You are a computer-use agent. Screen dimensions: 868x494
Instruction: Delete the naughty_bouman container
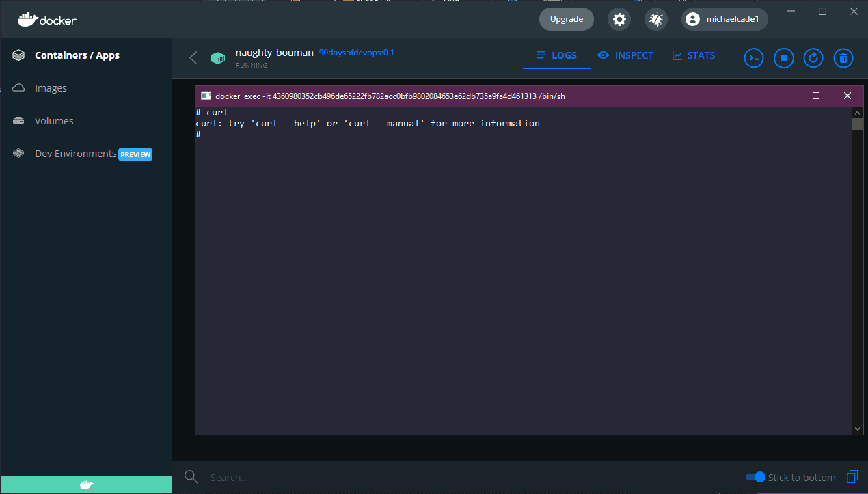pos(843,58)
